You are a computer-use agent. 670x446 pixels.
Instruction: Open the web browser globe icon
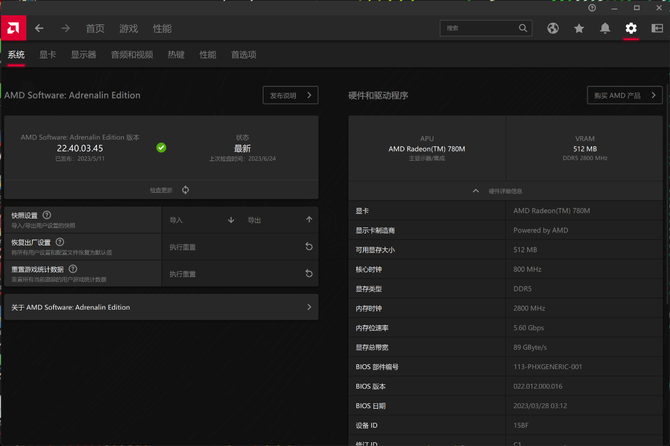(553, 28)
